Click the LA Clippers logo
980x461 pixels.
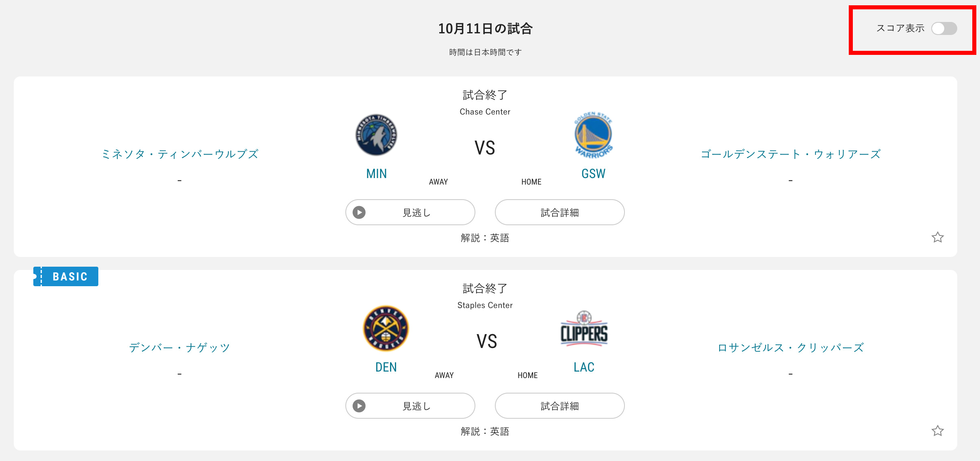click(x=584, y=328)
